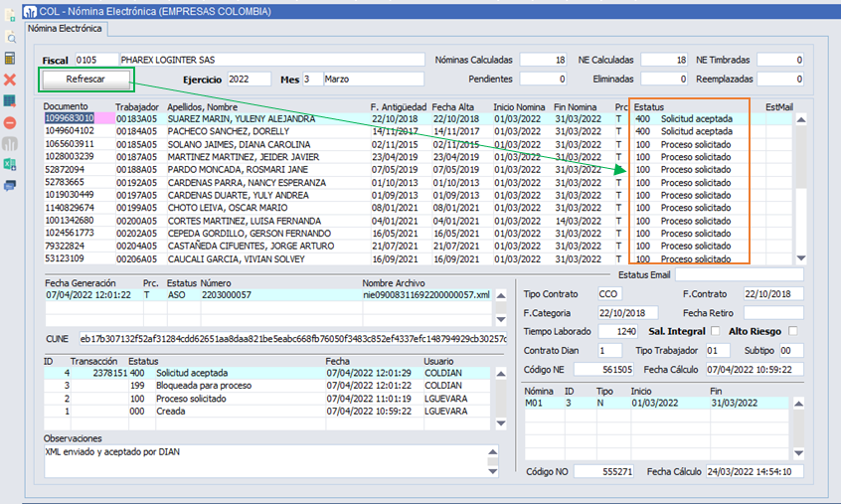Click the generated files list scroll-down arrow

(x=500, y=319)
